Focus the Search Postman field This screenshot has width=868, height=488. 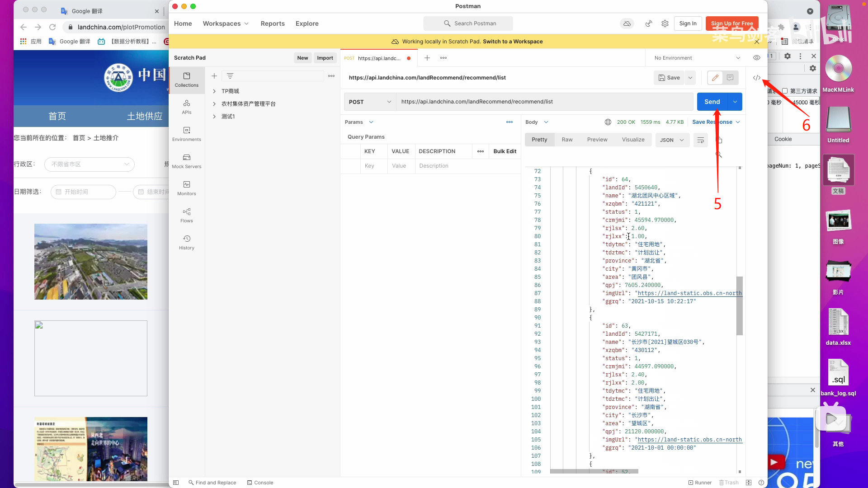[468, 23]
